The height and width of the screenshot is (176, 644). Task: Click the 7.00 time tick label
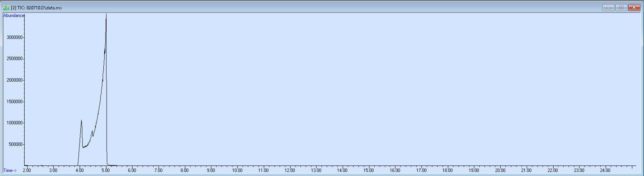click(x=158, y=170)
